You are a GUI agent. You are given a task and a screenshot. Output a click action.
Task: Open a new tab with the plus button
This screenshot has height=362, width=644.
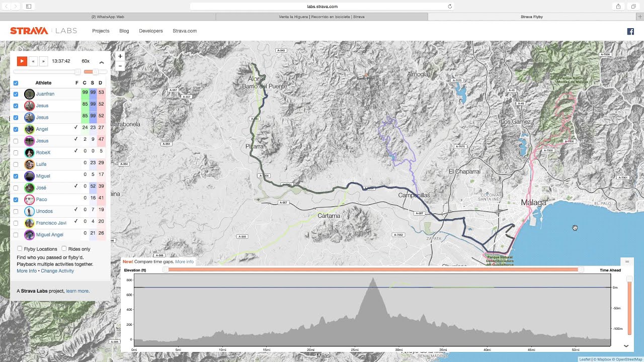pos(640,17)
